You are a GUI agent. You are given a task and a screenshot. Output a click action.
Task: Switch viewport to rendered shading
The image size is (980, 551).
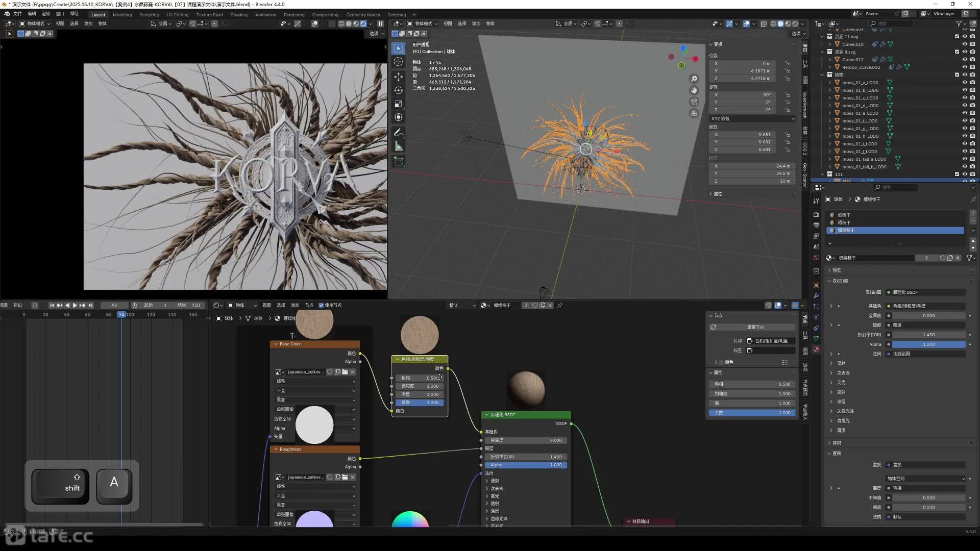tap(795, 23)
